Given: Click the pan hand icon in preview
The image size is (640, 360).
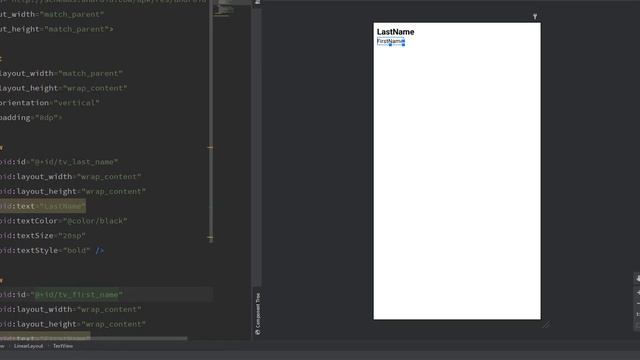Looking at the screenshot, I should tap(638, 278).
